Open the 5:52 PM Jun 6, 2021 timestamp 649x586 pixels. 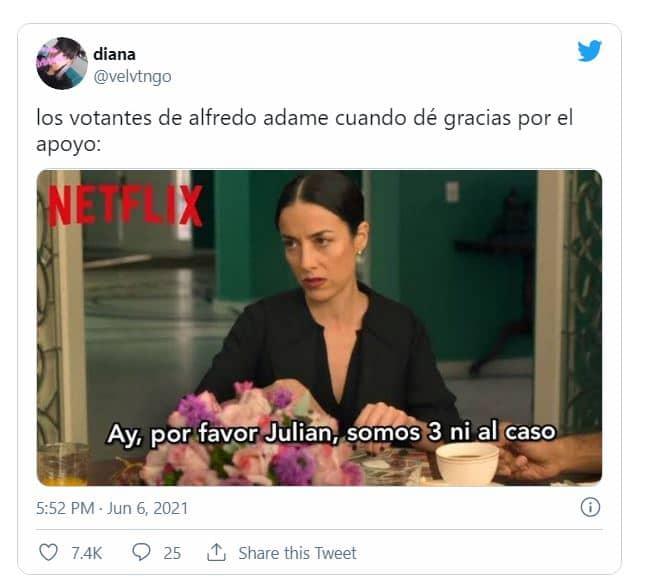pyautogui.click(x=112, y=508)
